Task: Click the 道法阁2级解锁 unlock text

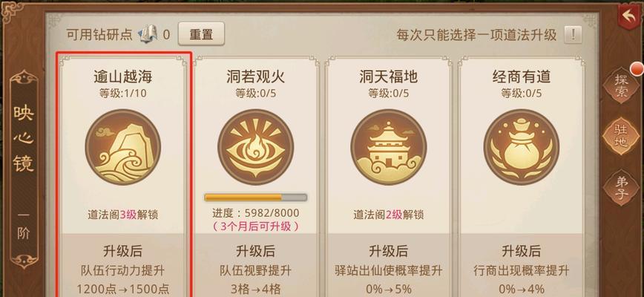Action: 389,215
